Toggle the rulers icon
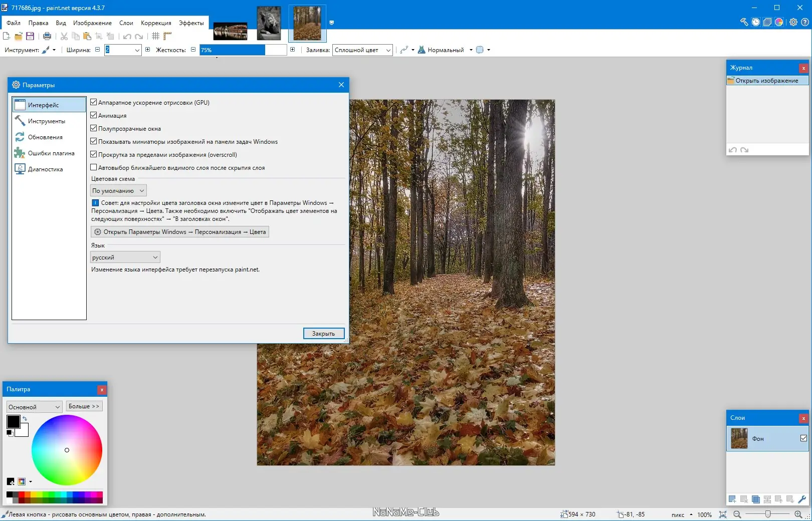 tap(167, 36)
